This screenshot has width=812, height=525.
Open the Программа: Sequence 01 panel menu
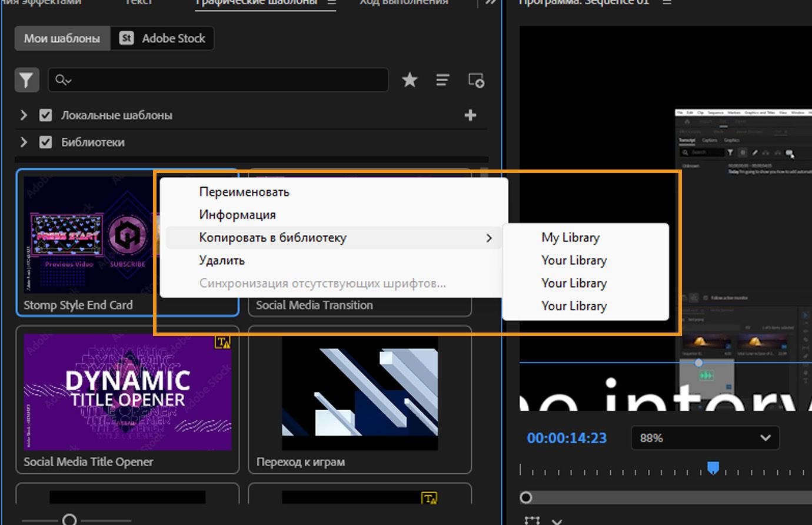(x=667, y=2)
